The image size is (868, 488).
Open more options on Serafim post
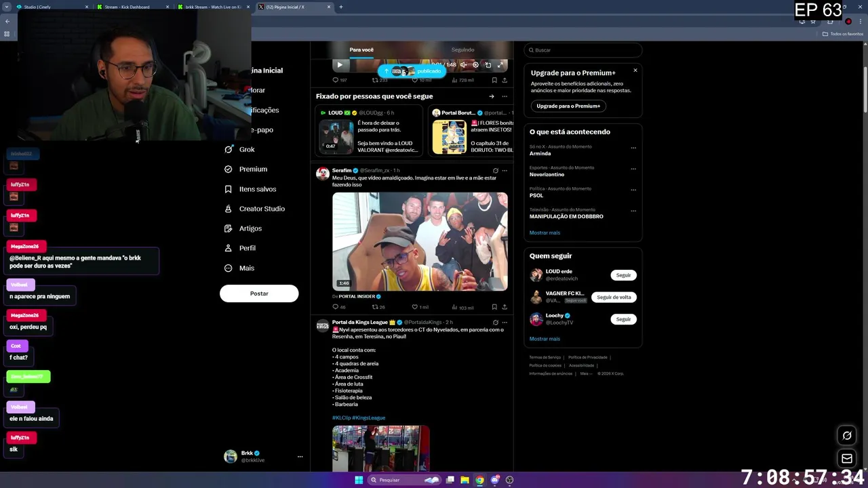pos(505,171)
